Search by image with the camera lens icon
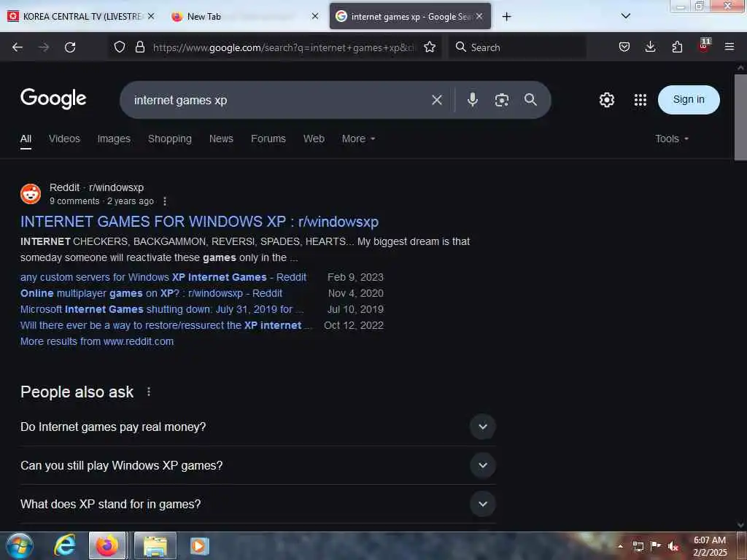Image resolution: width=747 pixels, height=560 pixels. pos(501,100)
